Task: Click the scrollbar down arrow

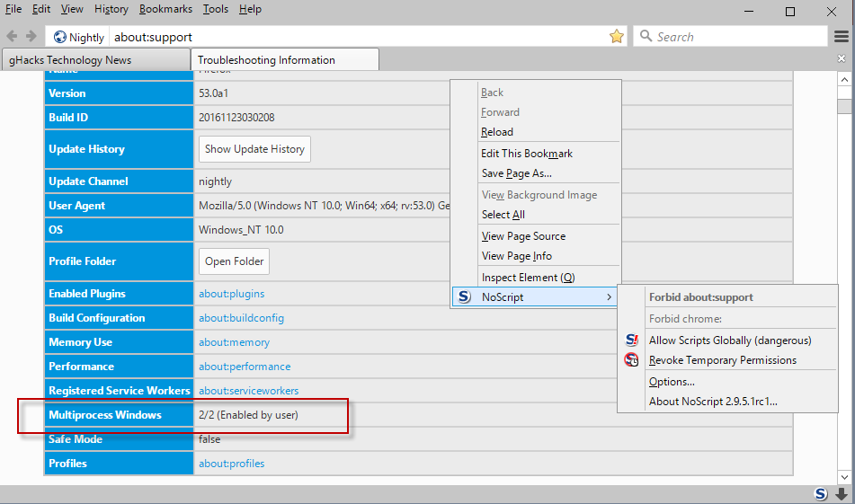Action: tap(844, 477)
